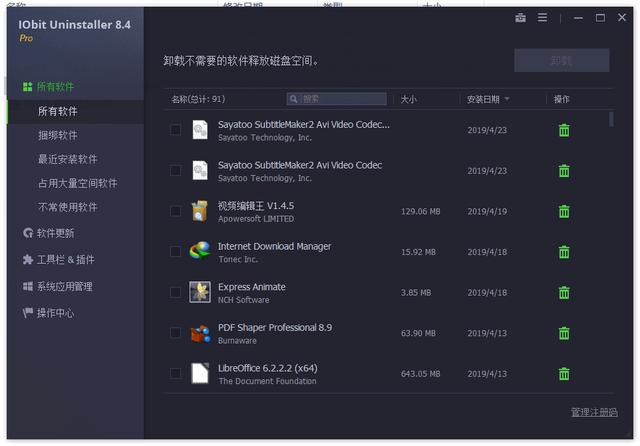Click the second Sayatoo codec file icon
This screenshot has width=640, height=446.
200,171
